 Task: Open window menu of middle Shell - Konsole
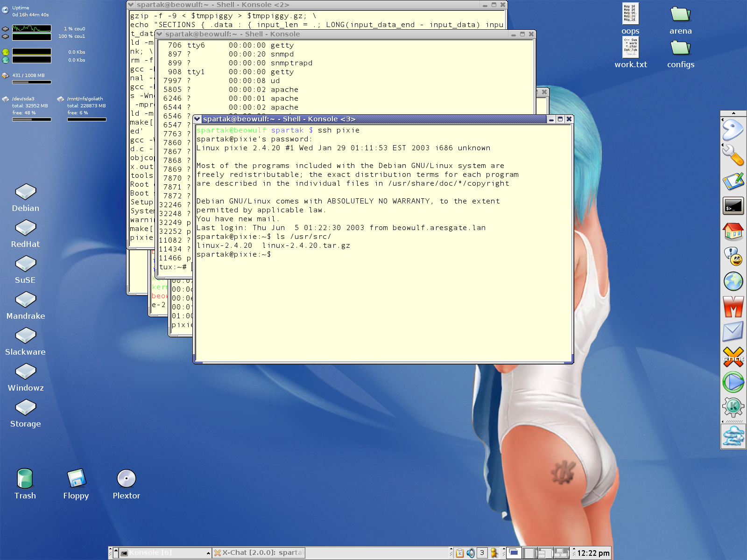[x=159, y=34]
